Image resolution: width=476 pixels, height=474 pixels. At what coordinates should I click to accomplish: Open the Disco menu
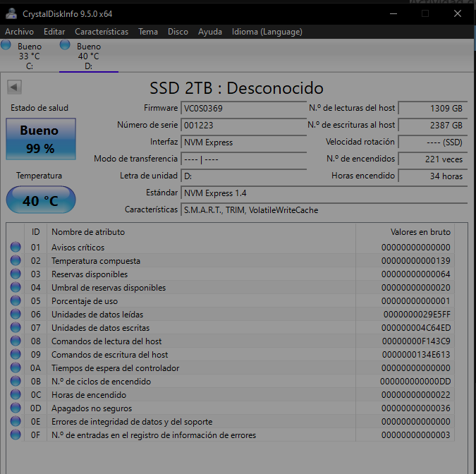[178, 32]
